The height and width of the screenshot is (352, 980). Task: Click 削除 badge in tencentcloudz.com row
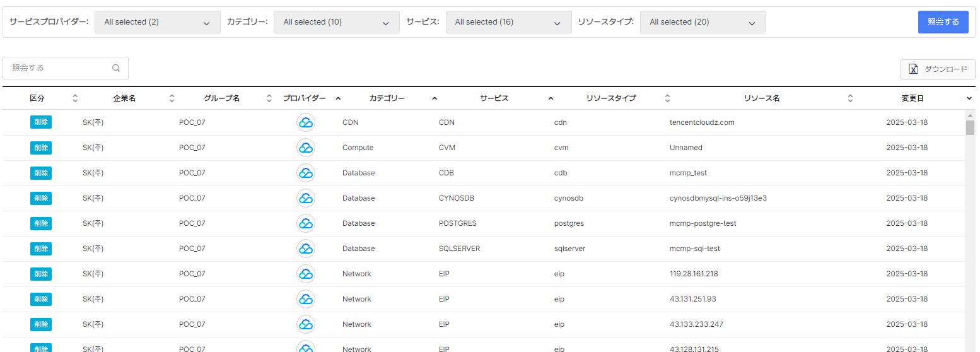click(41, 122)
